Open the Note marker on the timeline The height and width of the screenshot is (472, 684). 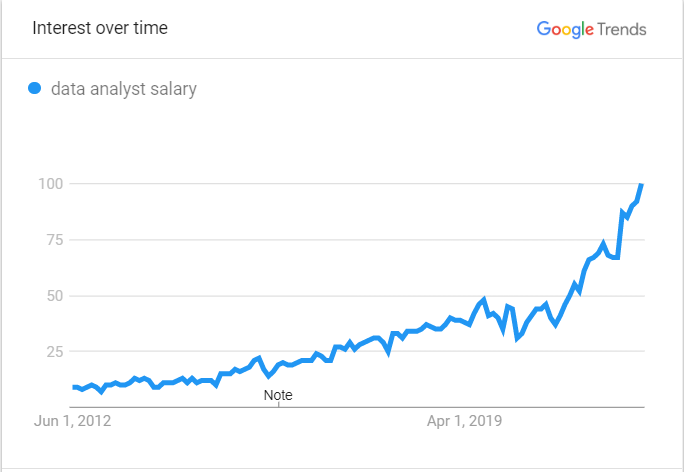pyautogui.click(x=278, y=395)
